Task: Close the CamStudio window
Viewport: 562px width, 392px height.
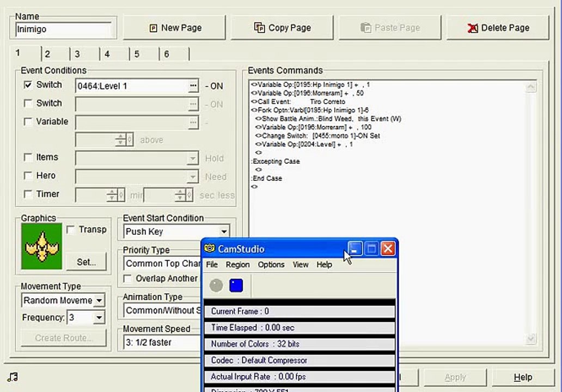Action: [x=388, y=248]
